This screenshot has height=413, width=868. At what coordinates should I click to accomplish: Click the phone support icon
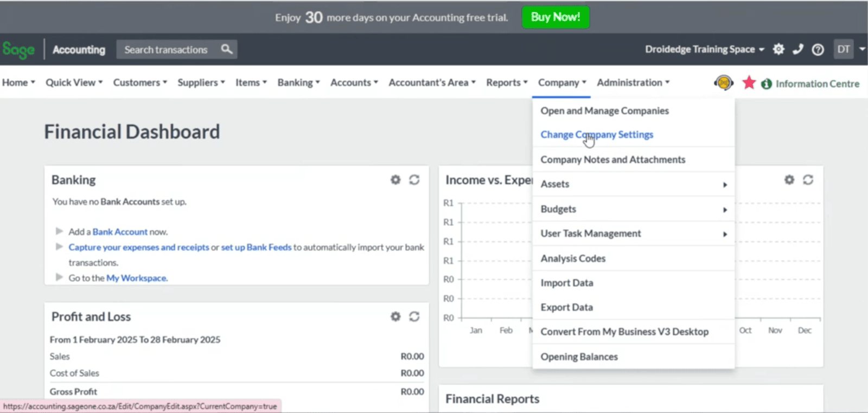tap(798, 49)
